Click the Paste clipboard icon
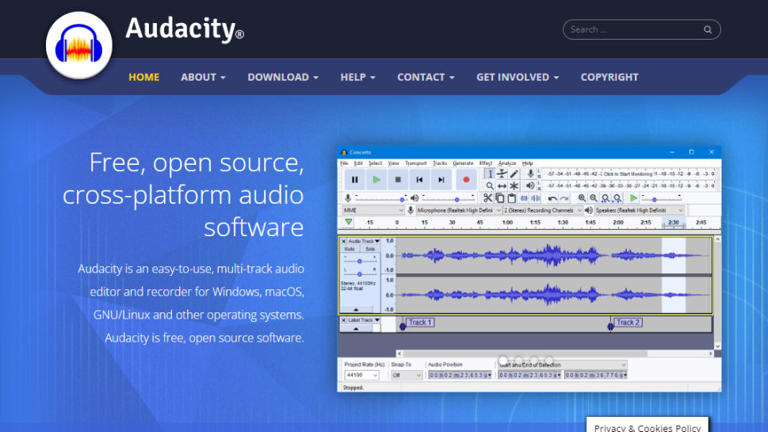 point(511,198)
